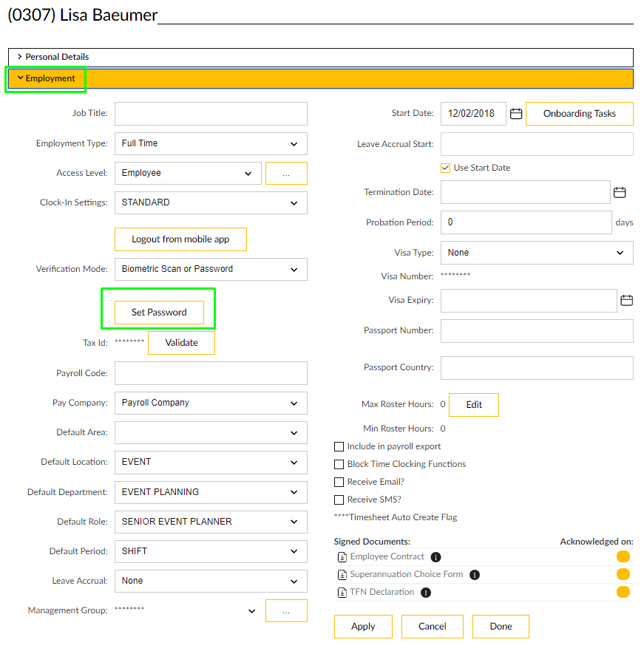Open the Default Location dropdown
Viewport: 644px width, 651px height.
click(211, 462)
